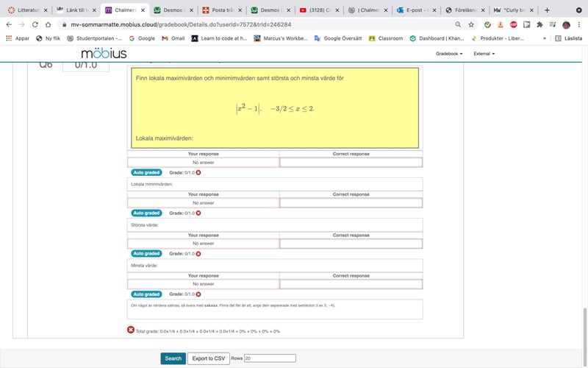Click the page vertical scrollbar

click(584, 324)
